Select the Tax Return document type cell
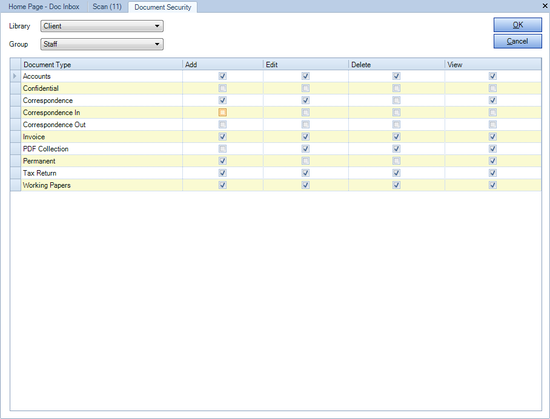550x419 pixels. tap(102, 173)
